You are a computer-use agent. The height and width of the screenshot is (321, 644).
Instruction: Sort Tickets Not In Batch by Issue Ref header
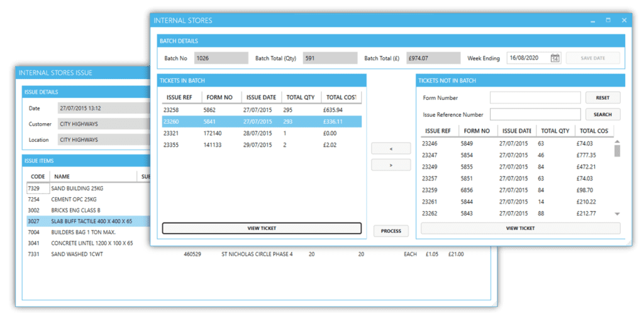441,131
